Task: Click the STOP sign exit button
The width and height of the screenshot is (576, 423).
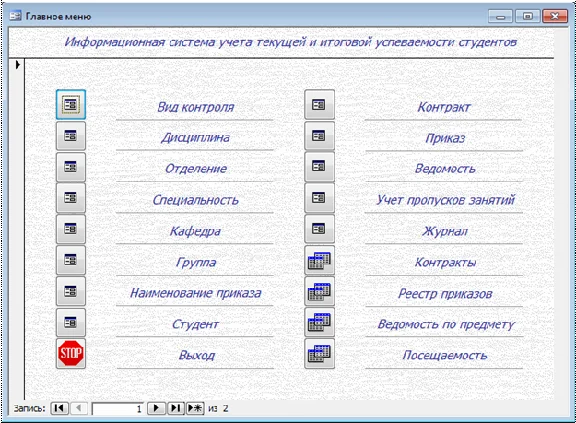Action: 71,354
